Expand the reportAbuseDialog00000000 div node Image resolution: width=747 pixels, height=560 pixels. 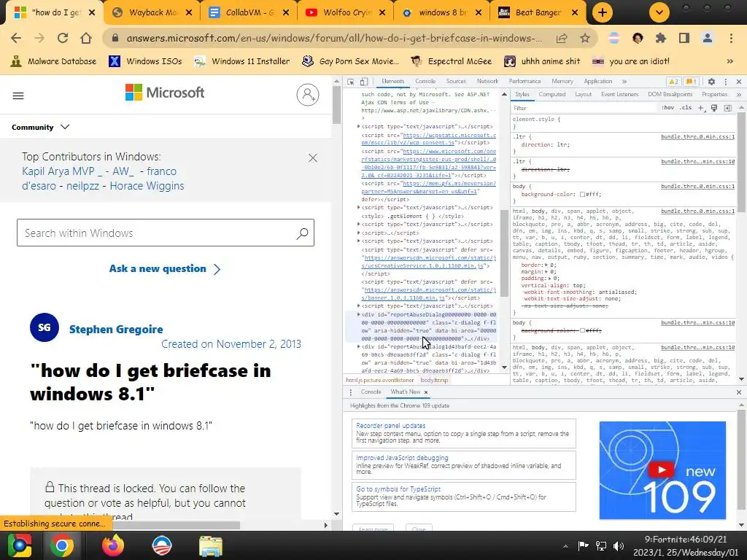(x=359, y=314)
